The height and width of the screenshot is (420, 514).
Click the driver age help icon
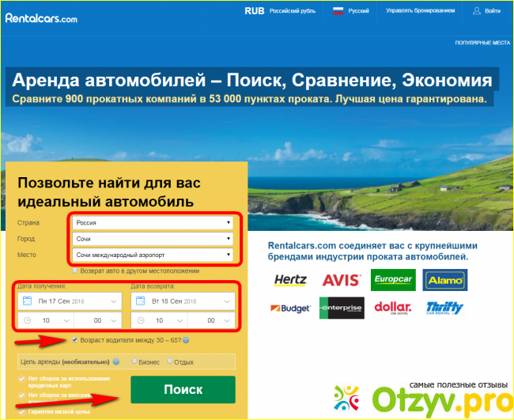click(185, 340)
